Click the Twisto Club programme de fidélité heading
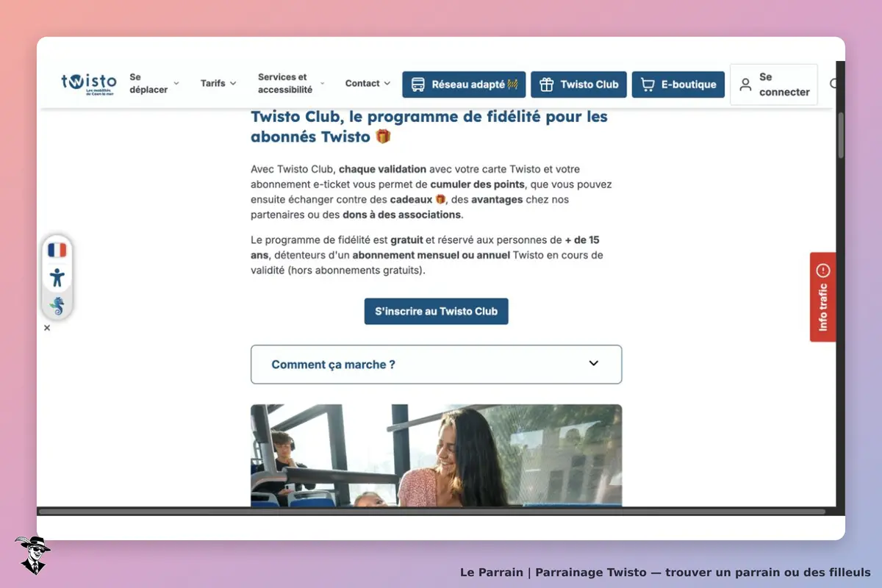 pos(429,126)
